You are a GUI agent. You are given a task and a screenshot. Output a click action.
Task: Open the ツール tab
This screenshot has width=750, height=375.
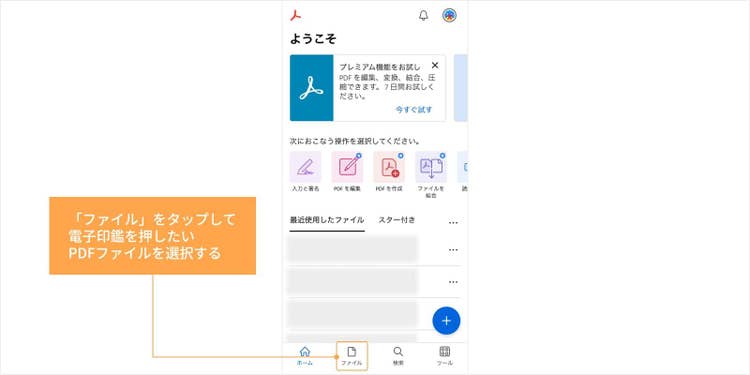(444, 356)
